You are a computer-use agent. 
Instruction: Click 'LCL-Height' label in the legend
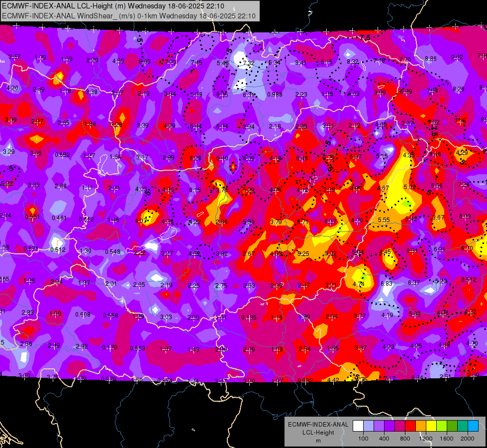click(318, 433)
